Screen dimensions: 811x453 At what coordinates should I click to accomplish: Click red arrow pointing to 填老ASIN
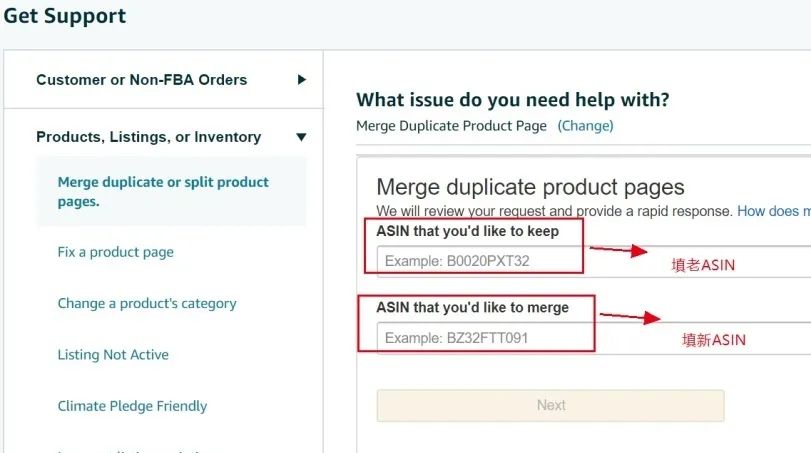click(x=620, y=251)
